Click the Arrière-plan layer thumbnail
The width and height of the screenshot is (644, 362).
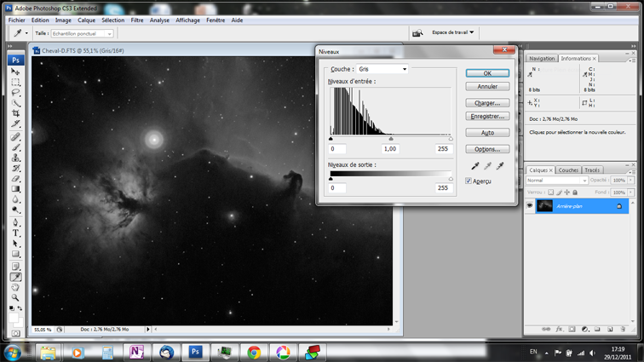click(544, 206)
